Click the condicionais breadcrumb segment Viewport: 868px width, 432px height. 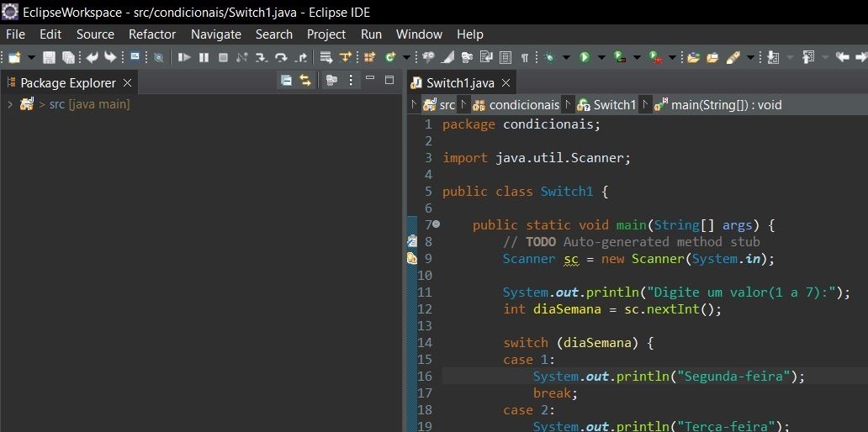coord(517,105)
